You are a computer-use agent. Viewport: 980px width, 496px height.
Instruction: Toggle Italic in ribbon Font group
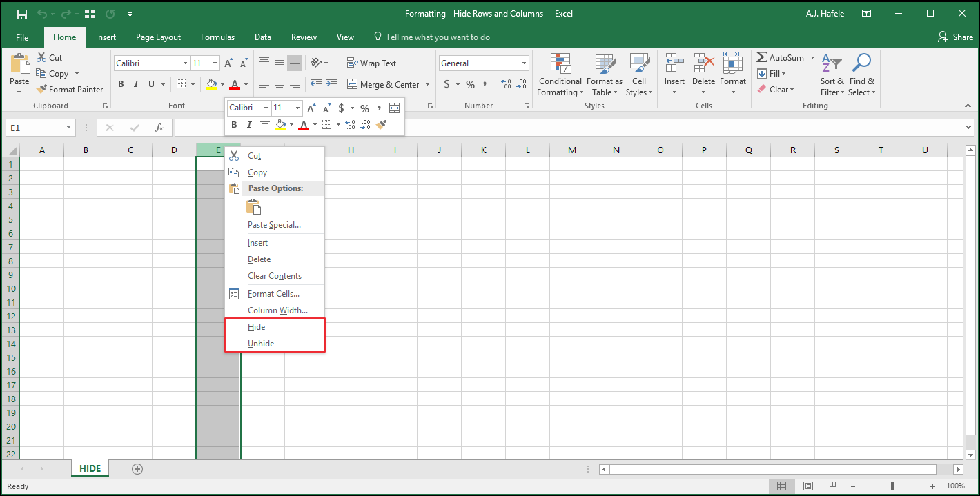[x=135, y=84]
